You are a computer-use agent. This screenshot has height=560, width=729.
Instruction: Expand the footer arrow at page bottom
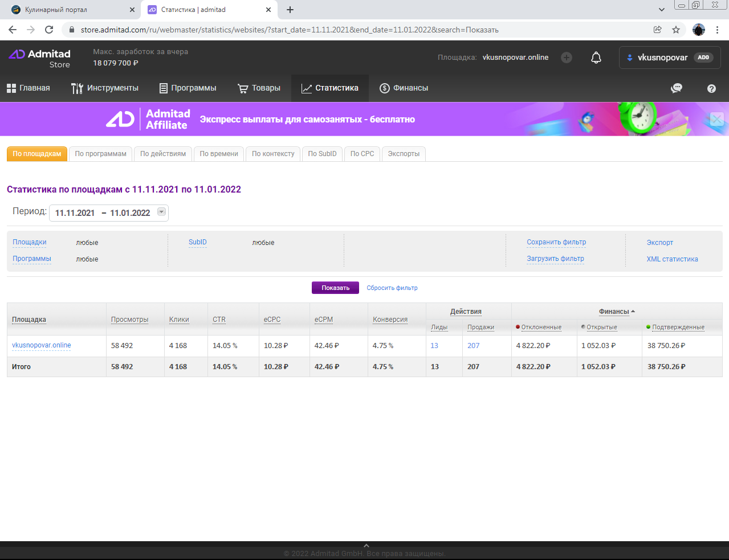[366, 546]
